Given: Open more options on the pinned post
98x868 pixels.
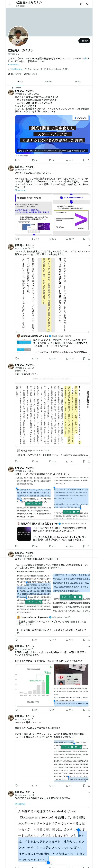Looking at the screenshot, I should click(89, 91).
